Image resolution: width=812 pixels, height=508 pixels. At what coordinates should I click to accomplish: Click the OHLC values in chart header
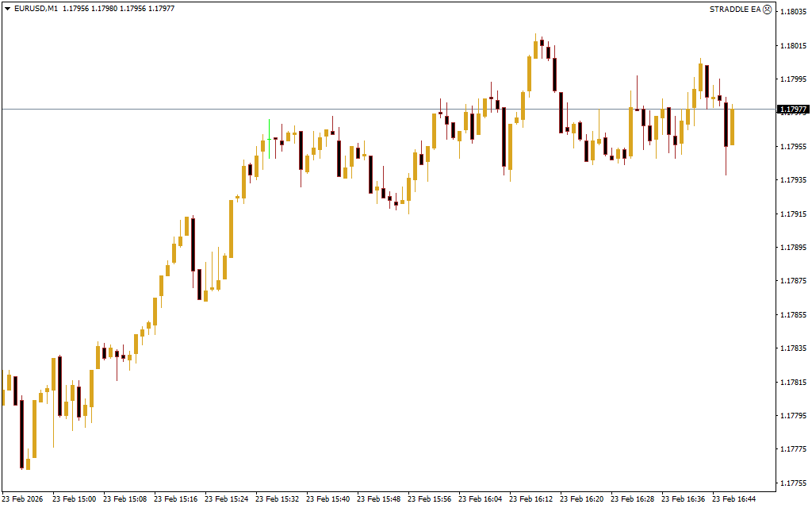click(118, 9)
